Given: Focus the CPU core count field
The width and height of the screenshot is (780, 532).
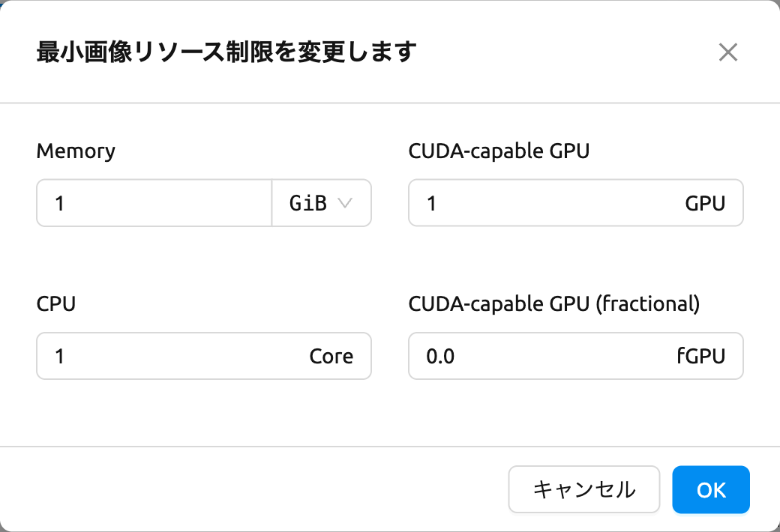Looking at the screenshot, I should (x=204, y=356).
